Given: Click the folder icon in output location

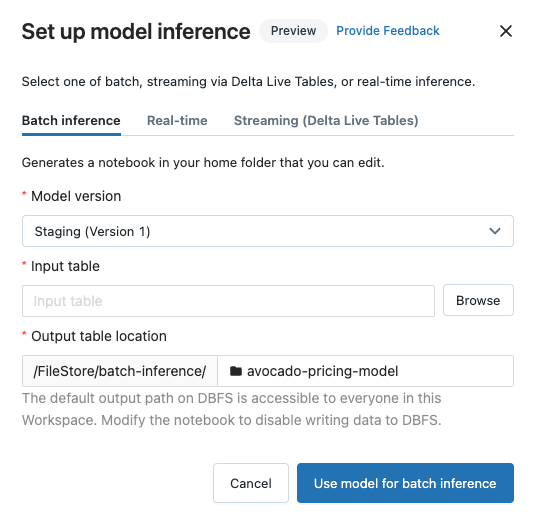Looking at the screenshot, I should (x=236, y=371).
